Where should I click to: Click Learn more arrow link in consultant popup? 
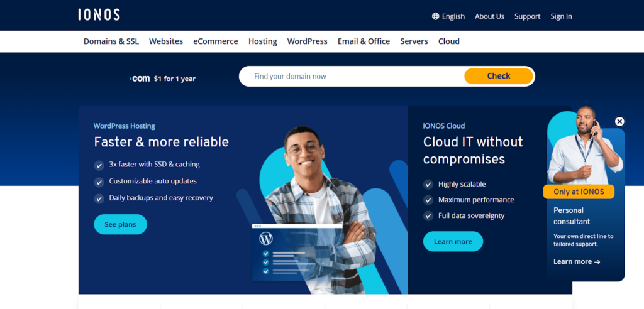pyautogui.click(x=577, y=261)
